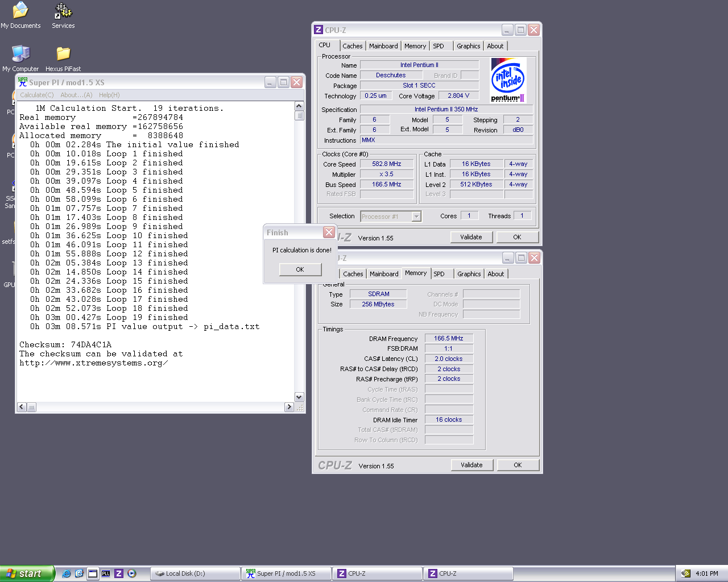Image resolution: width=728 pixels, height=582 pixels.
Task: Launch the PLL tool from Quick Launch
Action: point(106,573)
